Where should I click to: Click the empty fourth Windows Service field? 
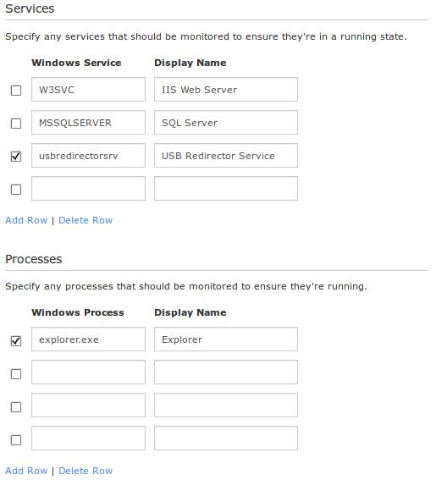(x=88, y=188)
